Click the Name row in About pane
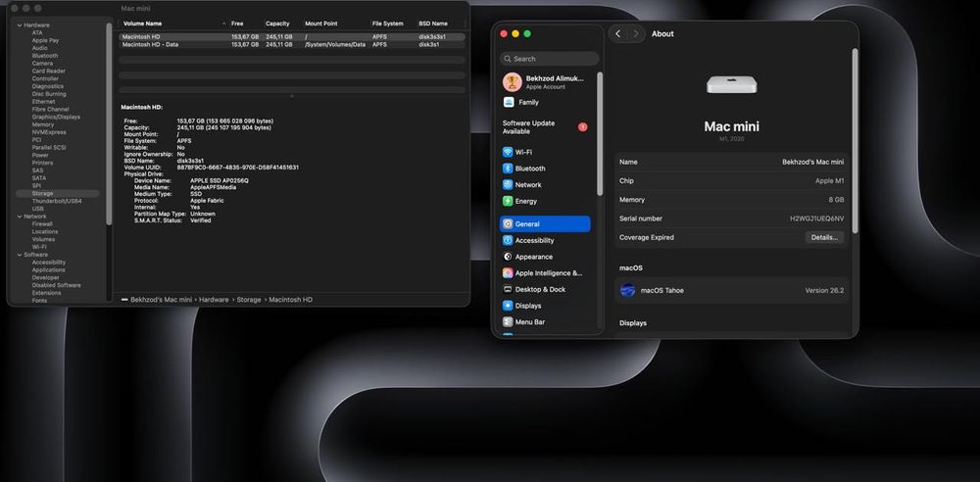Viewport: 980px width, 482px height. tap(731, 162)
